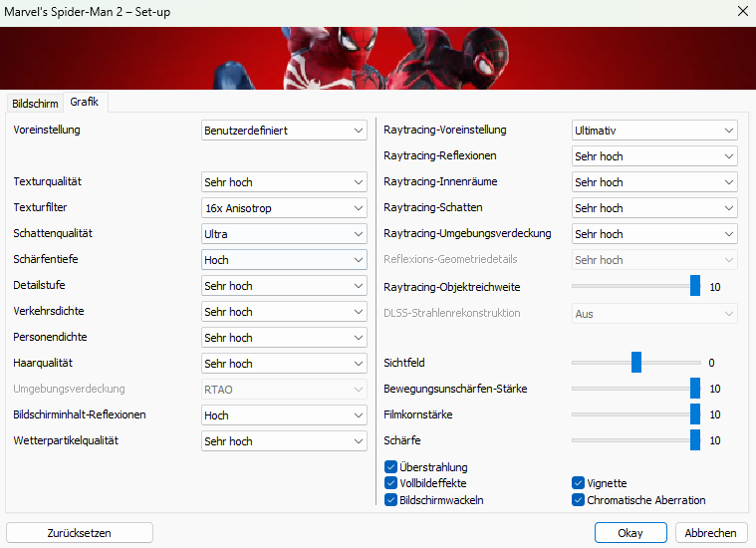Click the Zurücksetzen button
The image size is (756, 548).
[x=80, y=533]
